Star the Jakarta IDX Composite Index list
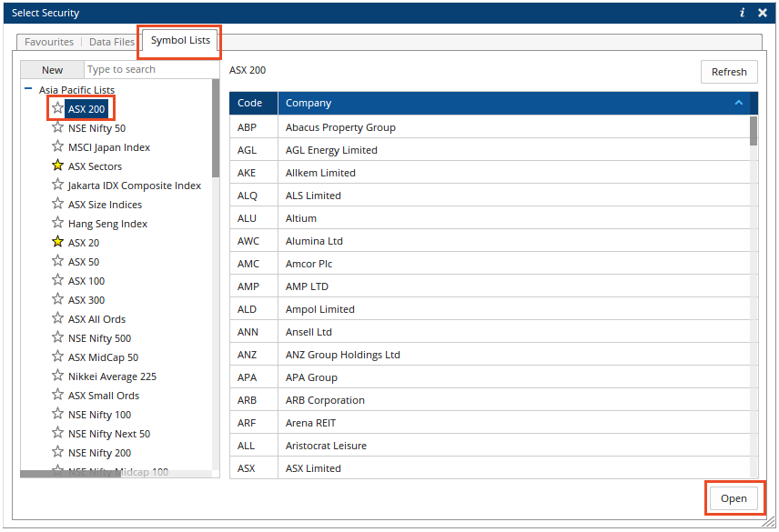779x532 pixels. (57, 184)
